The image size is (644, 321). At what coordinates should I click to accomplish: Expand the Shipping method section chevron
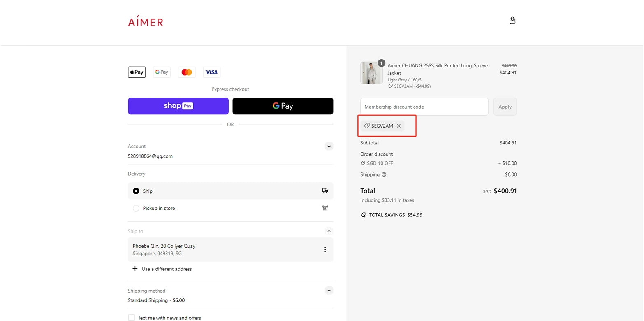329,291
